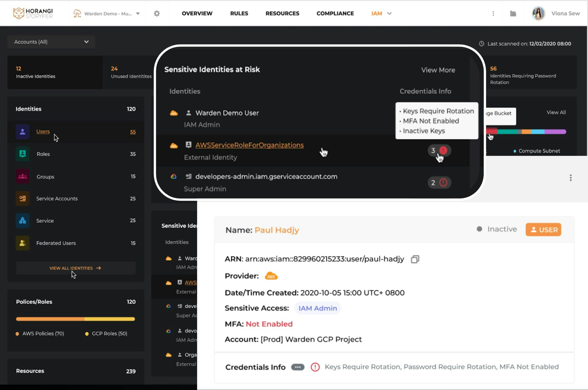This screenshot has height=390, width=588.
Task: Click the purple segment of resource bar
Action: (555, 132)
